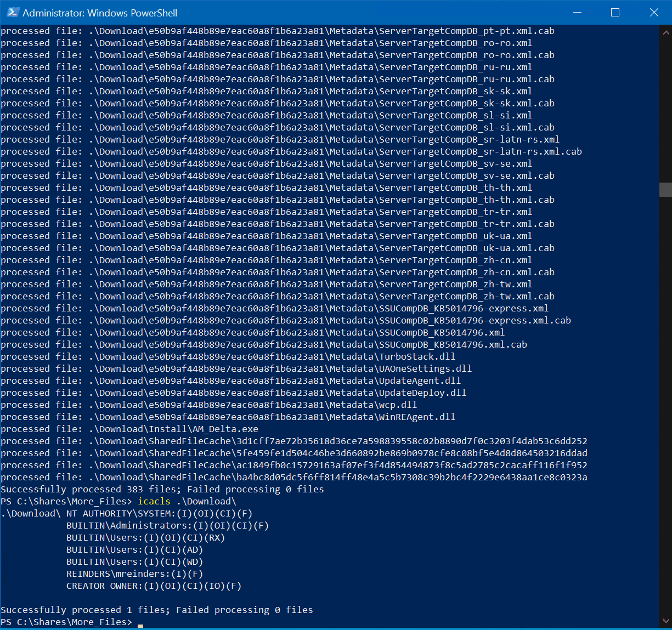Click the PowerShell icon in the title bar
This screenshot has width=672, height=630.
[x=12, y=12]
